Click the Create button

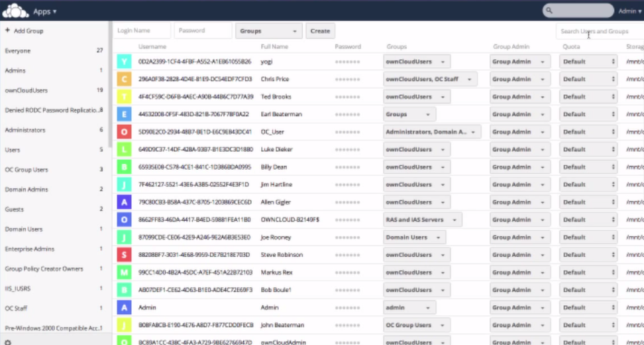pos(320,31)
